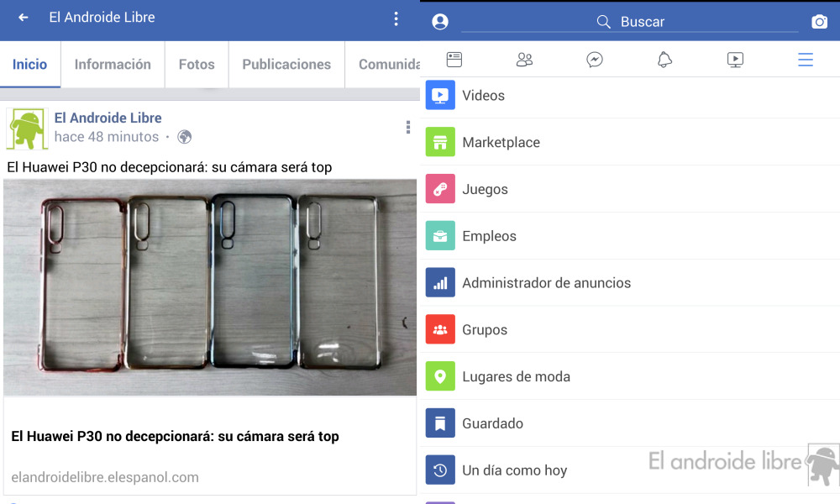Open the post options three-dot menu
This screenshot has height=504, width=840.
(408, 127)
